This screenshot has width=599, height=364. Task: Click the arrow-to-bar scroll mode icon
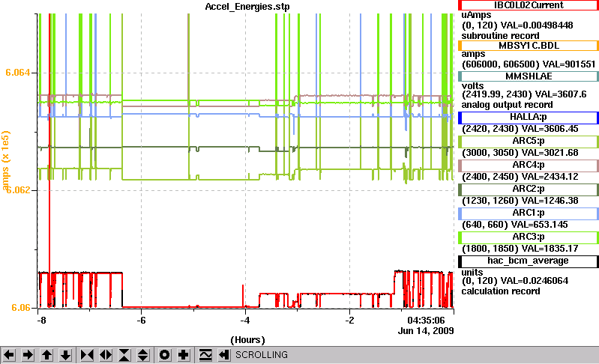point(224,355)
